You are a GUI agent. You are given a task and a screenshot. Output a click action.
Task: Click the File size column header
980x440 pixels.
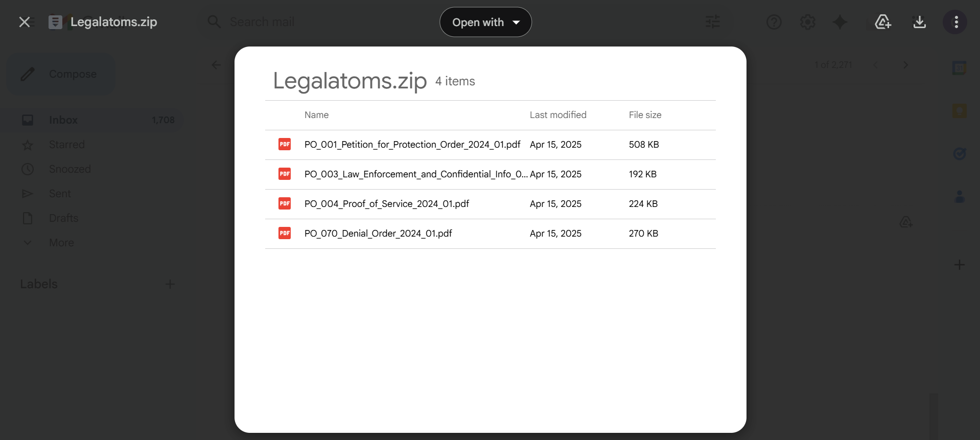[645, 115]
